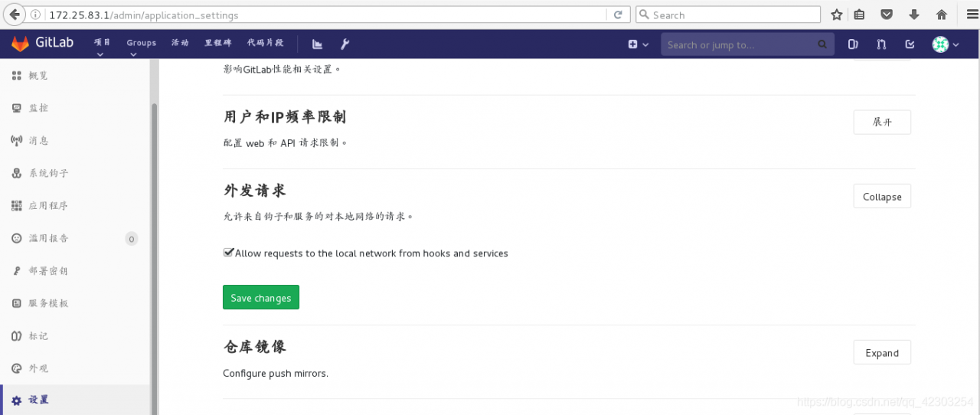This screenshot has width=980, height=415.
Task: Go to 活动 activity page
Action: tap(180, 43)
